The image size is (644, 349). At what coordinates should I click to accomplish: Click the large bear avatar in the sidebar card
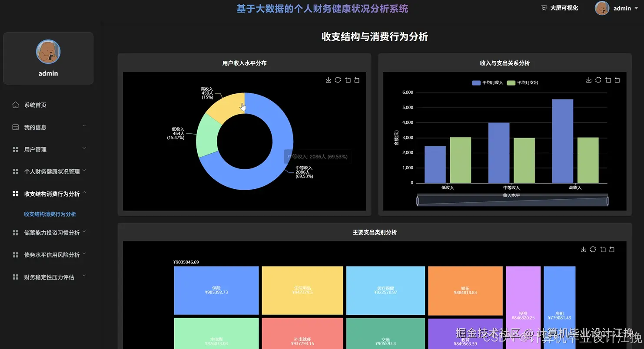[x=48, y=51]
